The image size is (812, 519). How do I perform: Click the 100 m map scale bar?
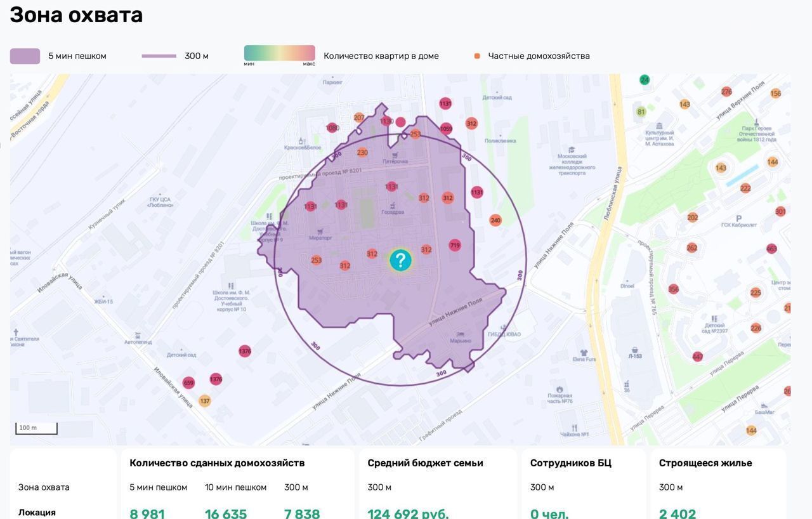36,428
